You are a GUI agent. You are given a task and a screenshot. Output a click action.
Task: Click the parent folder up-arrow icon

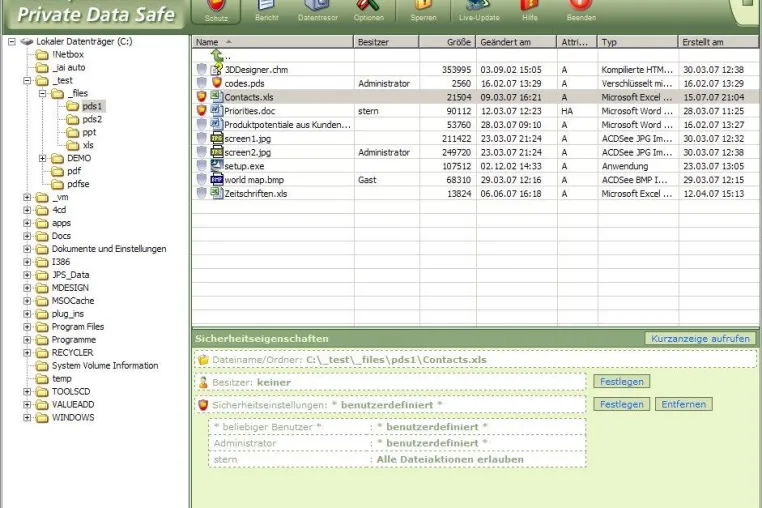(x=217, y=55)
